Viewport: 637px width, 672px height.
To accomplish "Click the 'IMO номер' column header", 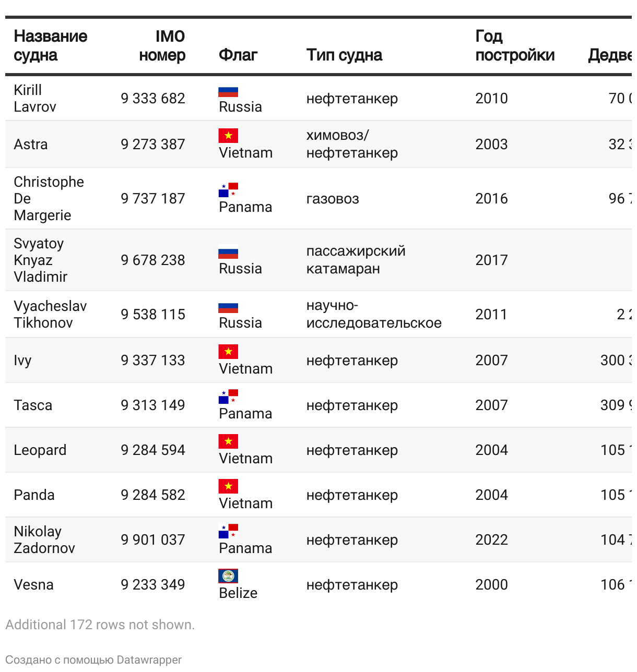I will (x=162, y=45).
